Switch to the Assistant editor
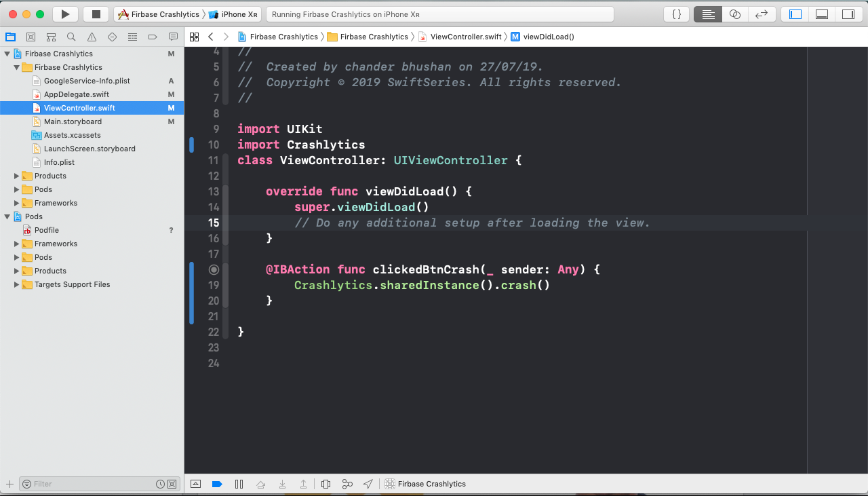 coord(734,14)
